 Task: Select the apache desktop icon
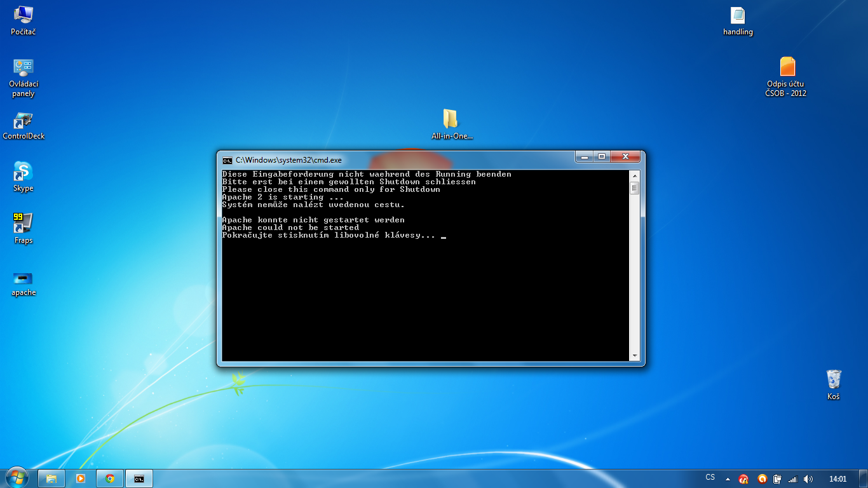tap(24, 283)
